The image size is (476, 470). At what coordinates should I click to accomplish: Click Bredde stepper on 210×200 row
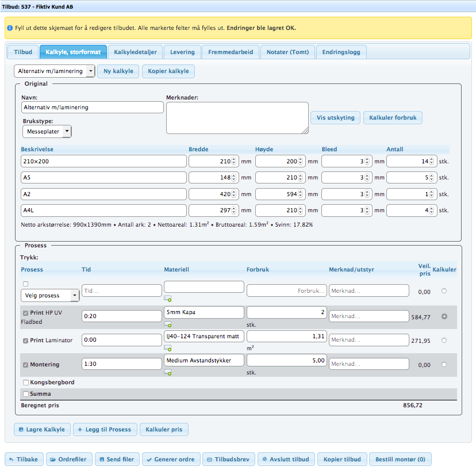(235, 162)
